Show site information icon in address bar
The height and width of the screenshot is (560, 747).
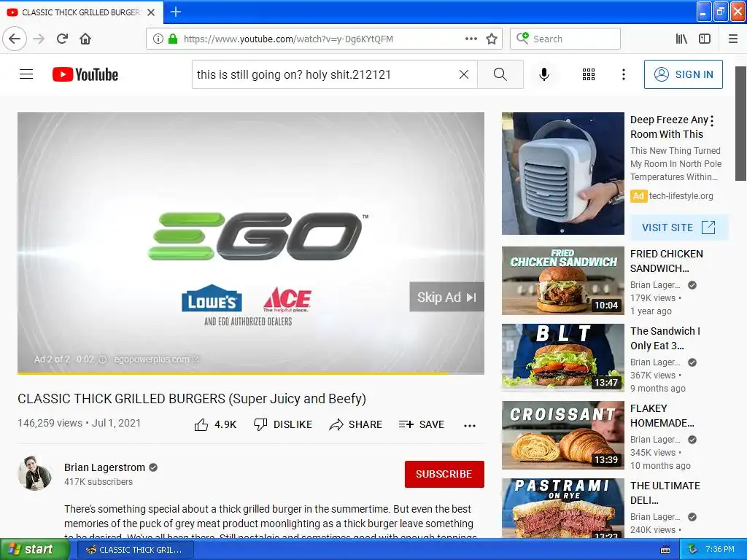tap(158, 39)
